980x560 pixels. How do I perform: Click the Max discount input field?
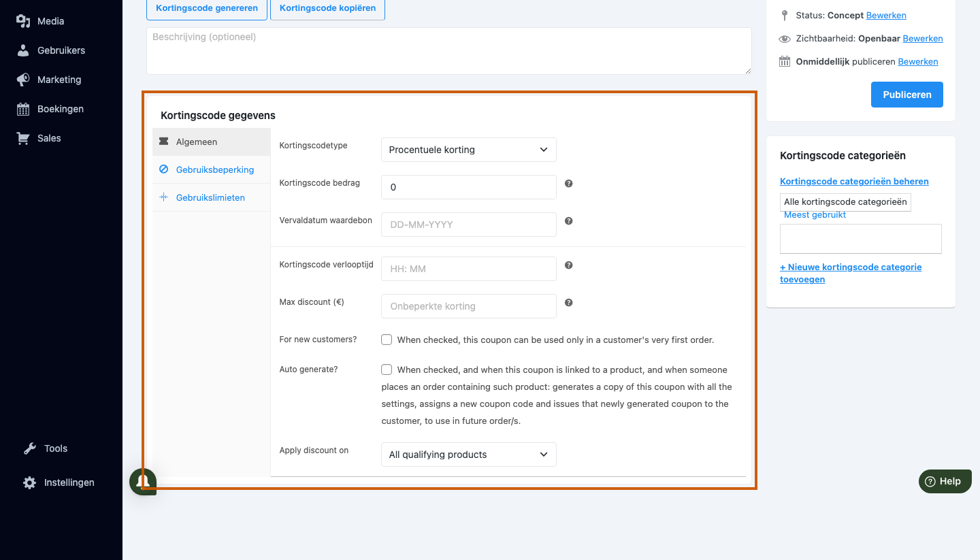[469, 306]
